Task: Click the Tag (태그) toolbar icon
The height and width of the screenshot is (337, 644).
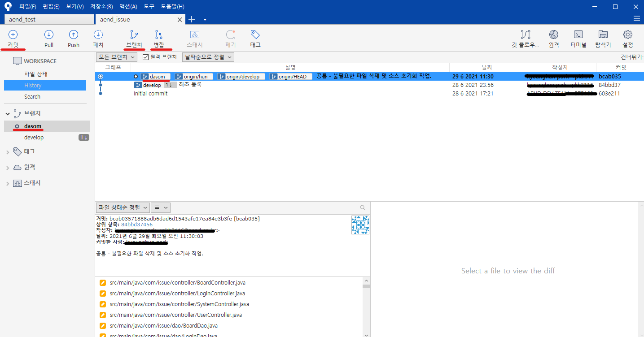Action: [x=255, y=35]
